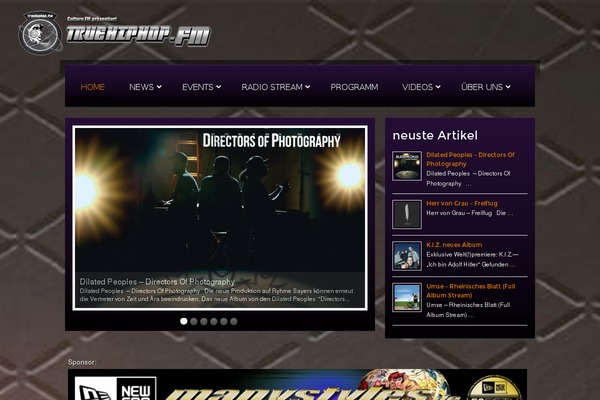Click the TrueHipHop.FM round logo icon

(x=40, y=33)
